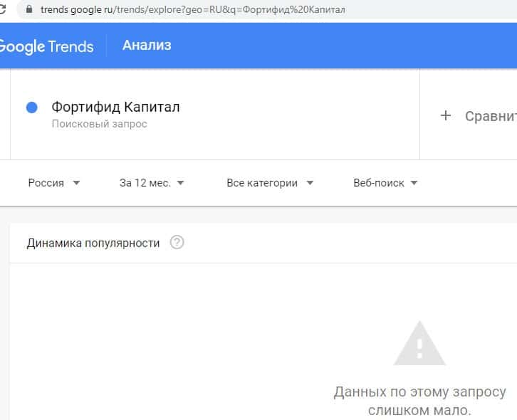
Task: Open the Россия region dropdown
Action: (53, 183)
